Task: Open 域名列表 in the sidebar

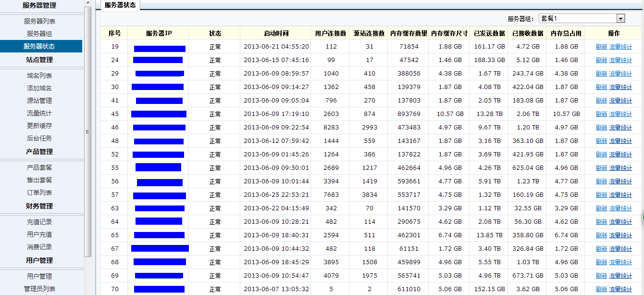Action: click(x=39, y=76)
